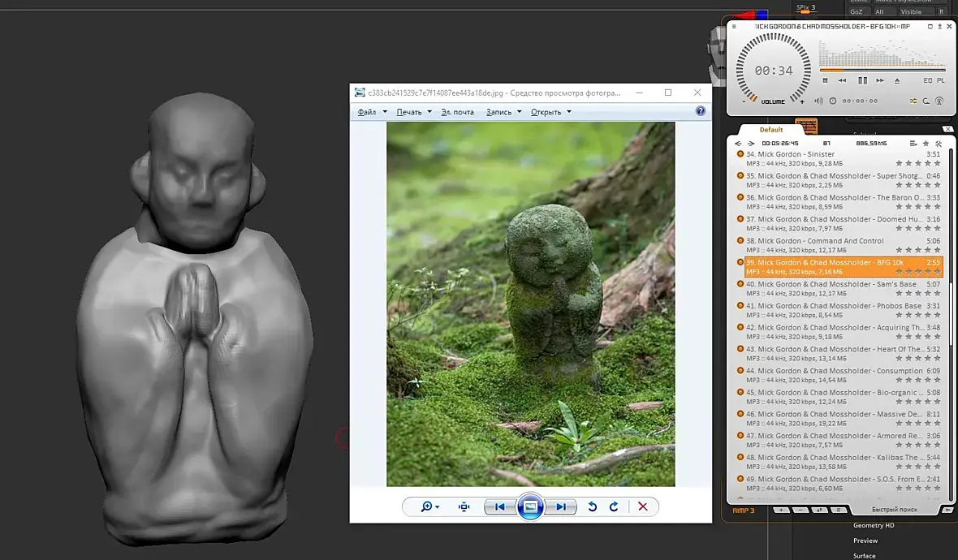Rotate image counterclockwise
958x560 pixels.
pos(592,507)
